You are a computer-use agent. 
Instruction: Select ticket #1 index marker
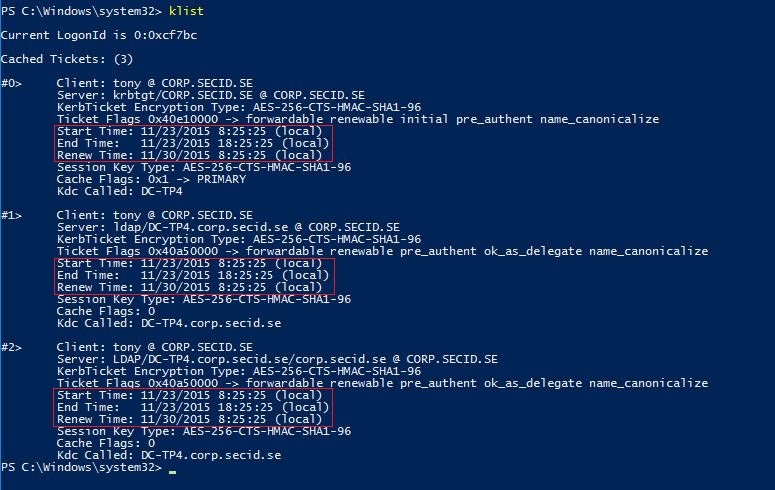[11, 215]
